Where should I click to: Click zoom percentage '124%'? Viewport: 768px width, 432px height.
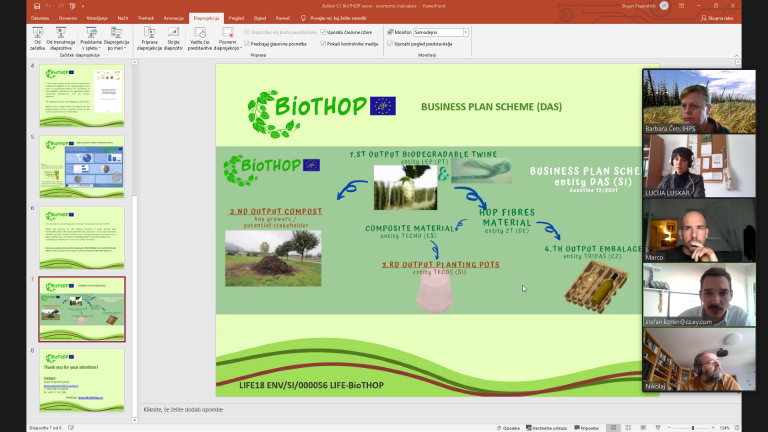pos(724,428)
